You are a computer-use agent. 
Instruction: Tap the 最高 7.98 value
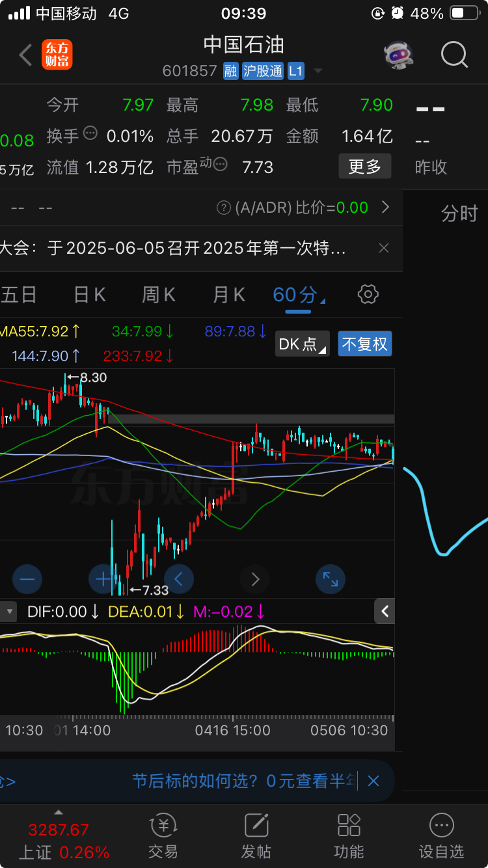[257, 105]
